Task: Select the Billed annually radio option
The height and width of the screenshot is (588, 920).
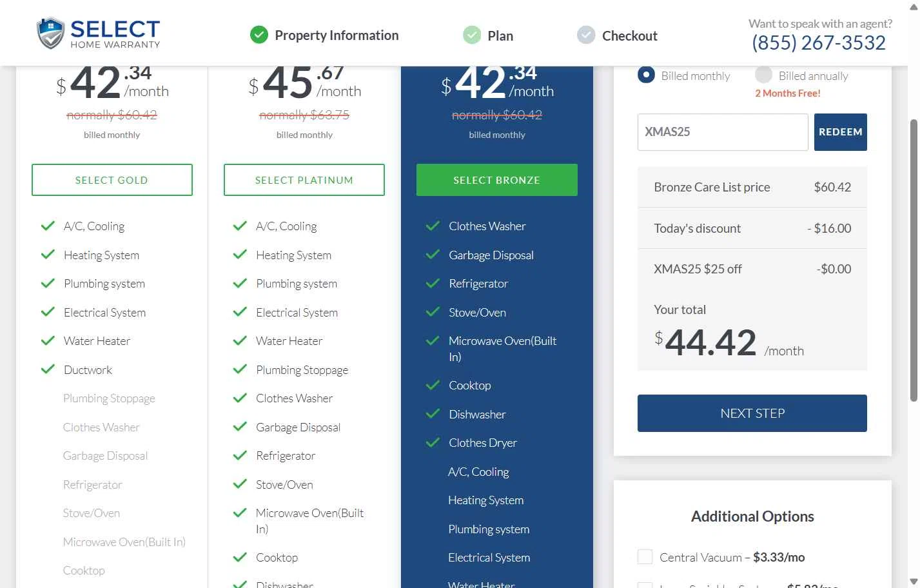Action: pyautogui.click(x=763, y=75)
